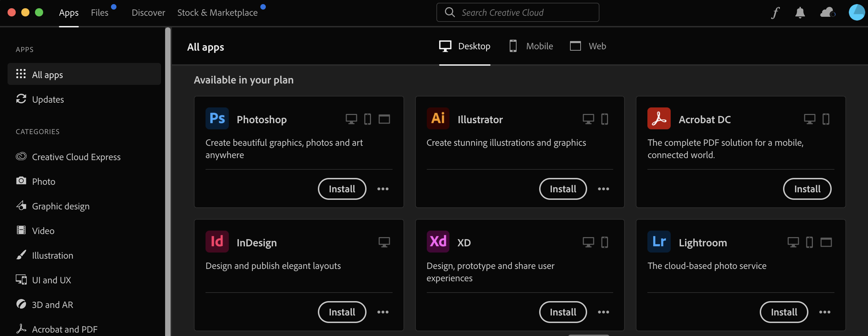Click Photoshop's desktop platform icon
Image resolution: width=868 pixels, height=336 pixels.
click(x=351, y=119)
